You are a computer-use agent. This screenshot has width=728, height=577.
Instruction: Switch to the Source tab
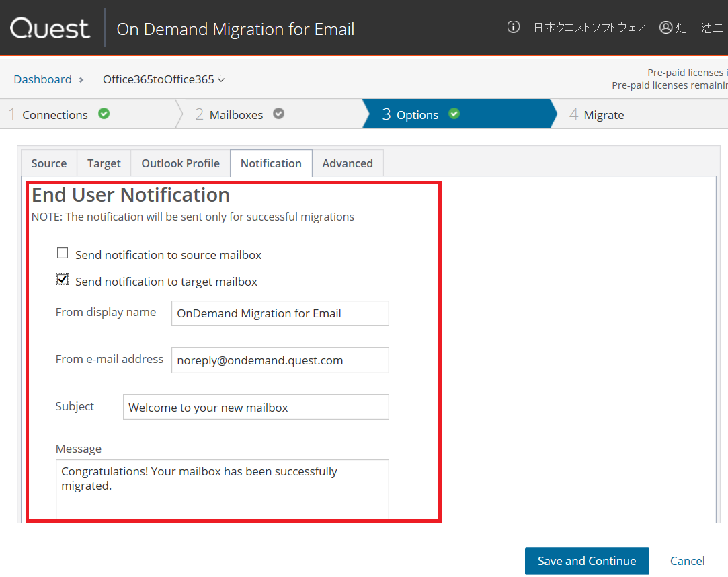click(49, 163)
